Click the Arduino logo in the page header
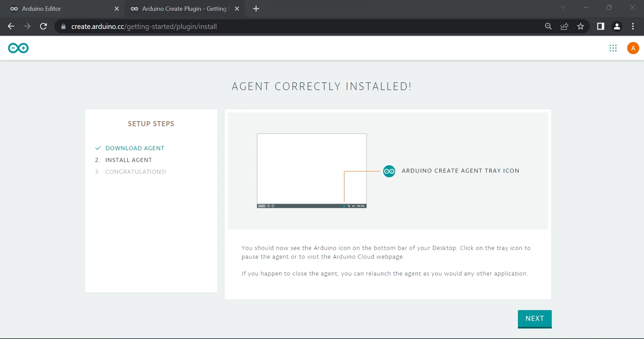 pos(18,48)
